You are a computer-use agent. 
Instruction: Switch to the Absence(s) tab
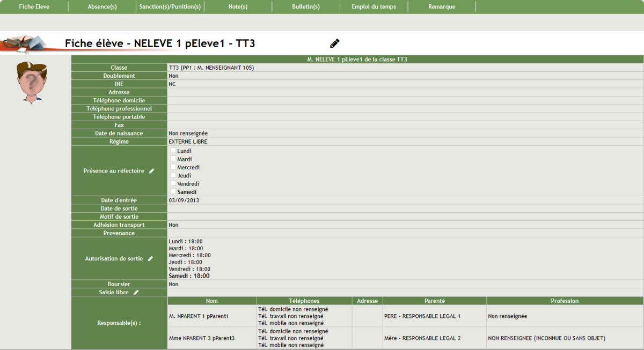[x=102, y=6]
